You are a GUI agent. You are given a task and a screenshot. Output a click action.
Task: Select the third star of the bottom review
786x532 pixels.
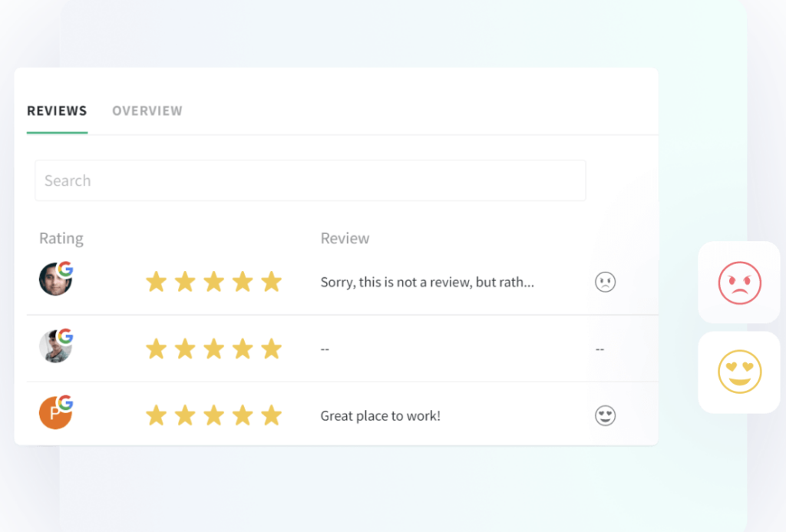point(214,415)
